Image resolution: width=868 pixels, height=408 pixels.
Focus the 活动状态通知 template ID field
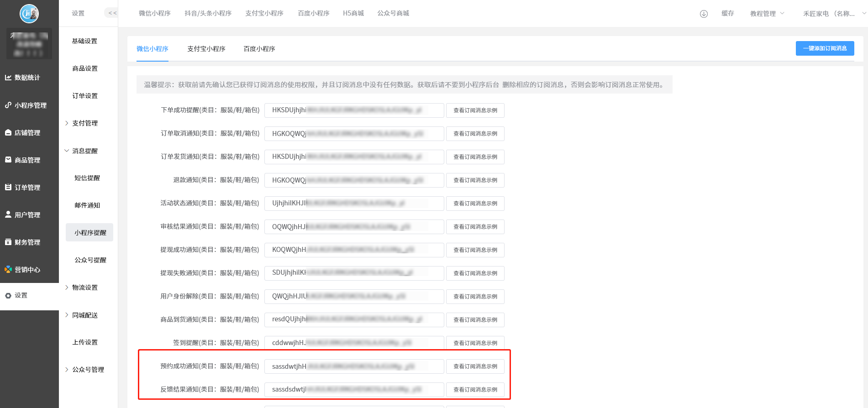point(354,204)
